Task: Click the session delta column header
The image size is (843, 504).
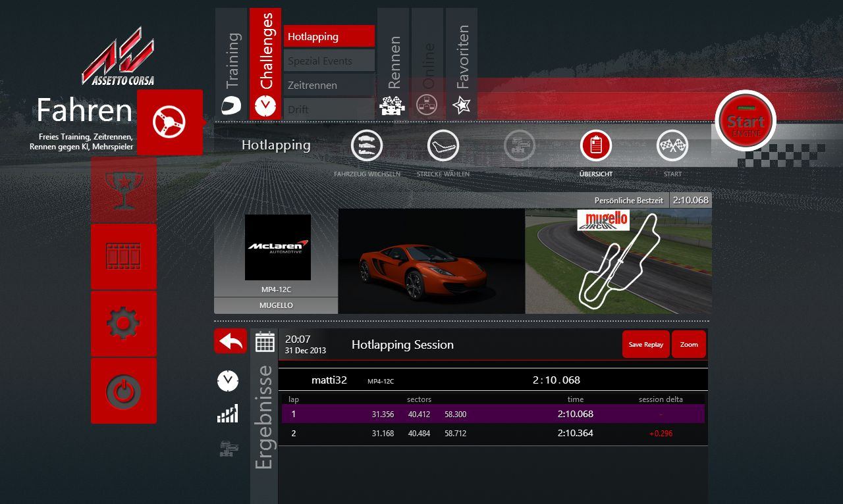Action: pos(661,399)
